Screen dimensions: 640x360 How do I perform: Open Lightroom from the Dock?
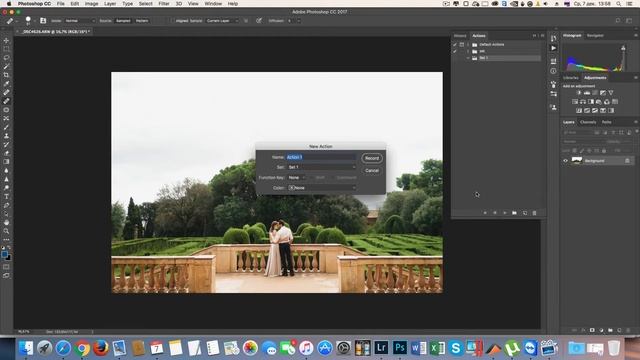381,348
